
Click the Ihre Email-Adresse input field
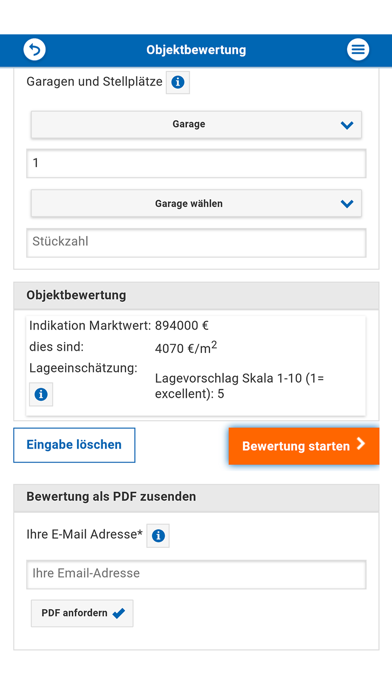[196, 574]
